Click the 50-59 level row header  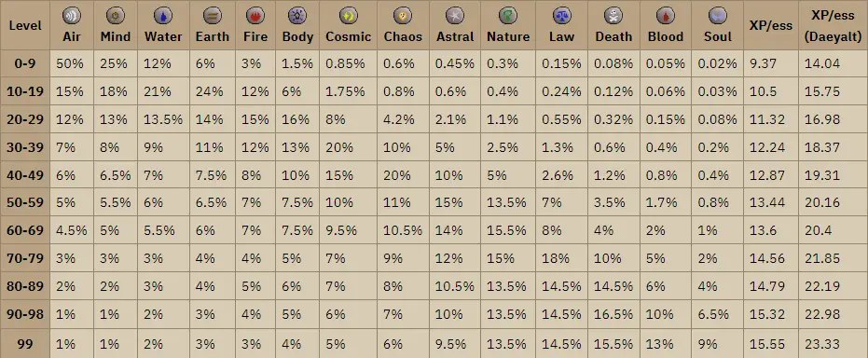[25, 202]
